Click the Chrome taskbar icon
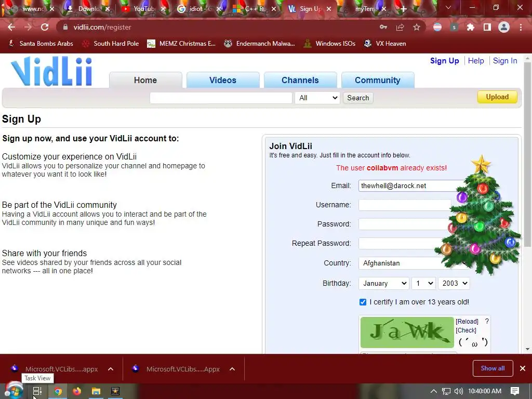The height and width of the screenshot is (399, 532). coord(58,391)
